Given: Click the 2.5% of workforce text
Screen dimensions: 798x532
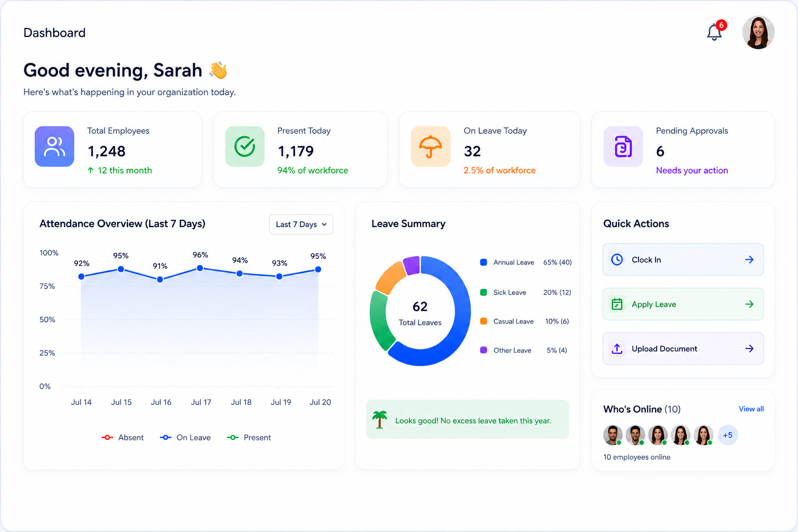Looking at the screenshot, I should (x=499, y=170).
